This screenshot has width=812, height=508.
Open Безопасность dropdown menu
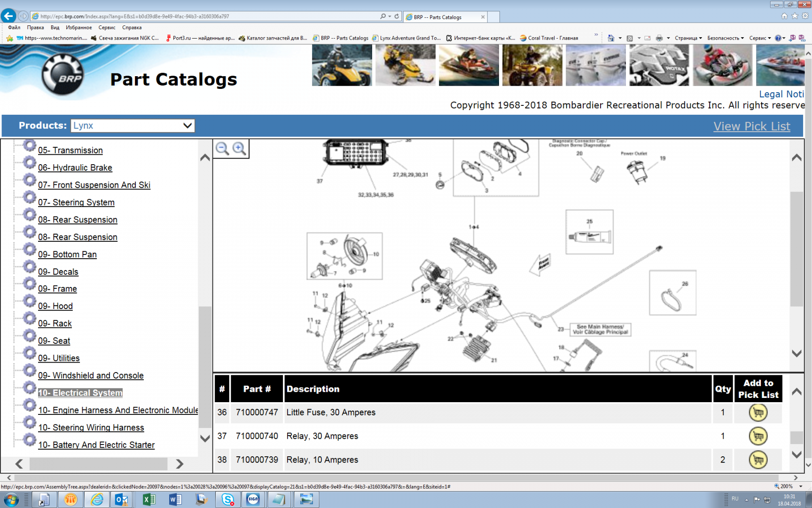click(726, 38)
